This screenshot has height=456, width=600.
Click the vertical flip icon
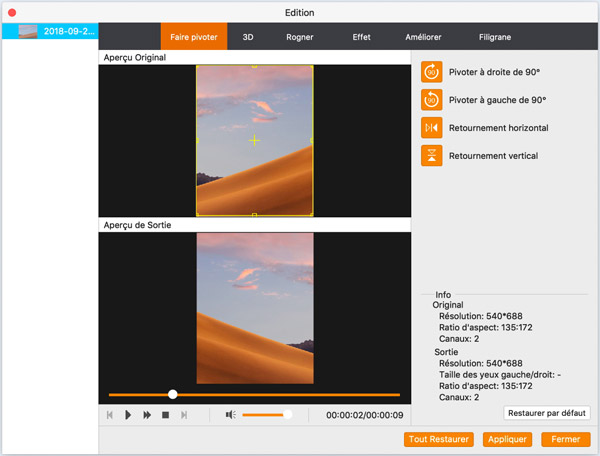pos(432,156)
